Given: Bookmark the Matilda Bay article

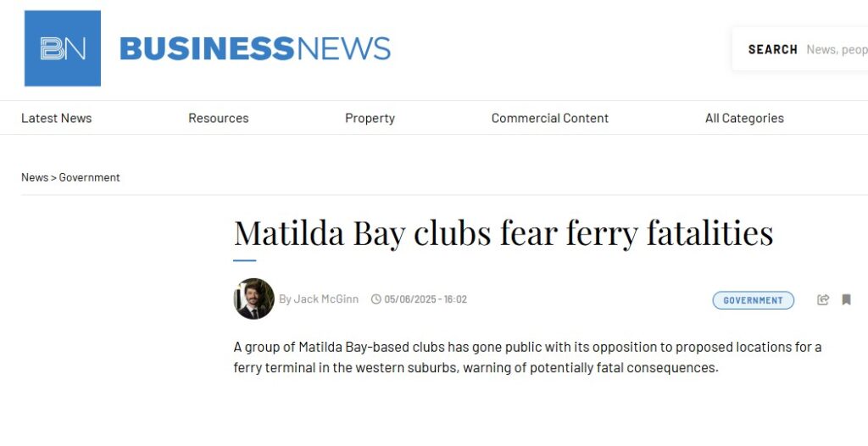Looking at the screenshot, I should coord(846,299).
